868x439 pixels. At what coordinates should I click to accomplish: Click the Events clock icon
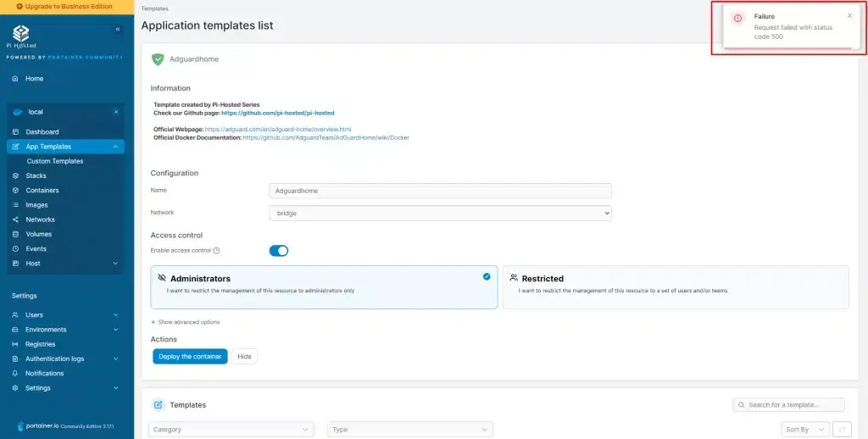click(x=15, y=249)
